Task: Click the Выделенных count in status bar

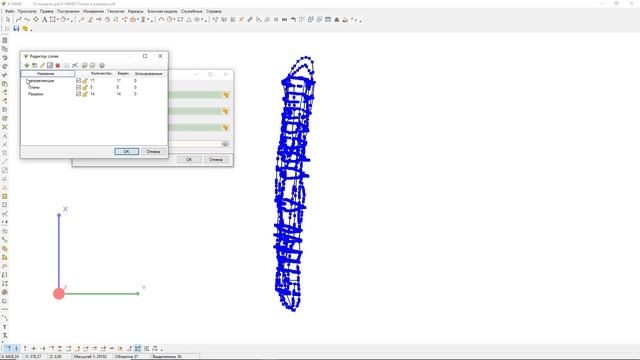Action: pos(167,356)
